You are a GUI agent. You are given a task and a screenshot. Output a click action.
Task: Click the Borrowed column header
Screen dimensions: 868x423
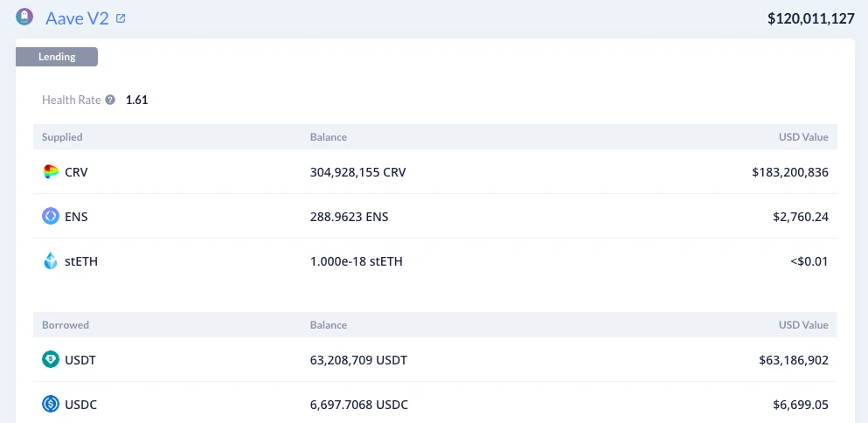pos(66,325)
